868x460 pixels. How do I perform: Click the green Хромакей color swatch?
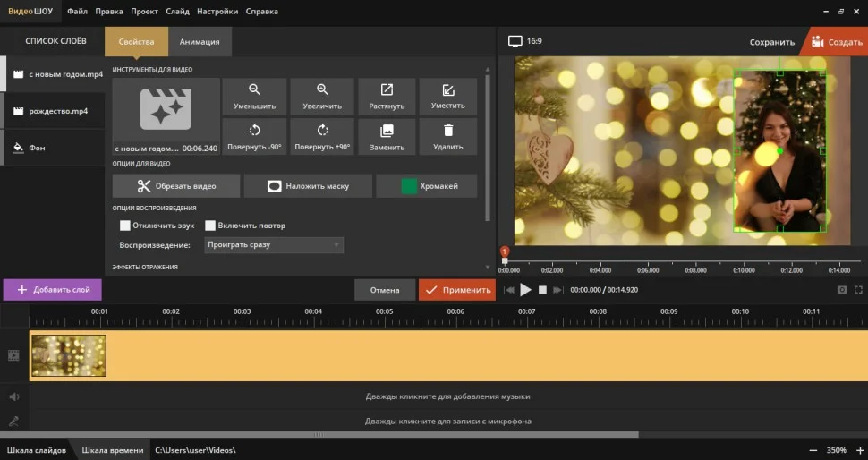(x=409, y=186)
